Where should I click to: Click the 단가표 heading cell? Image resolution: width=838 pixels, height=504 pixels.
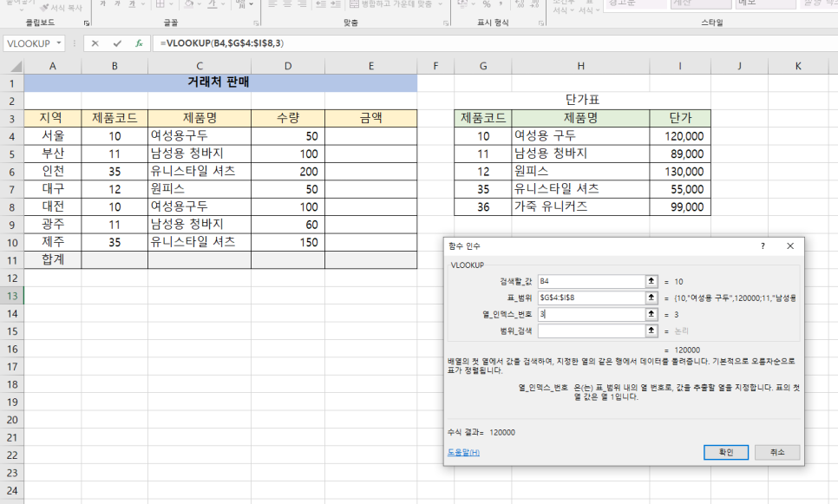coord(583,101)
